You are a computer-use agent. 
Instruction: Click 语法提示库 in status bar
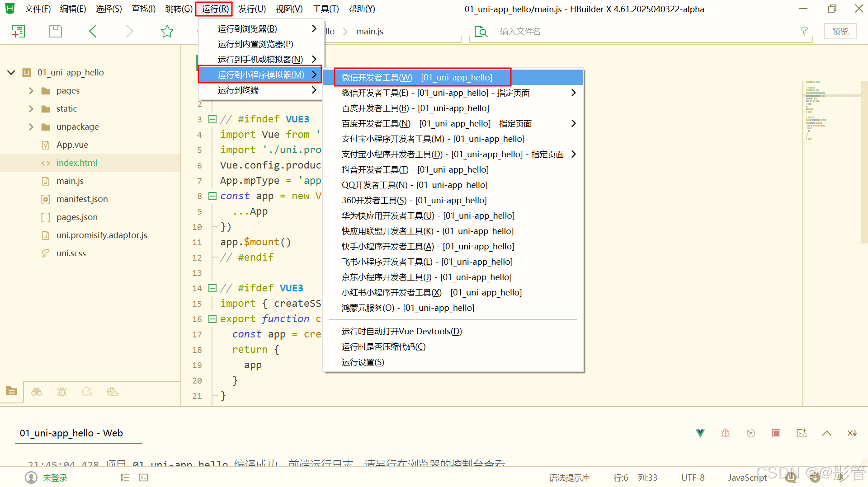pyautogui.click(x=569, y=478)
